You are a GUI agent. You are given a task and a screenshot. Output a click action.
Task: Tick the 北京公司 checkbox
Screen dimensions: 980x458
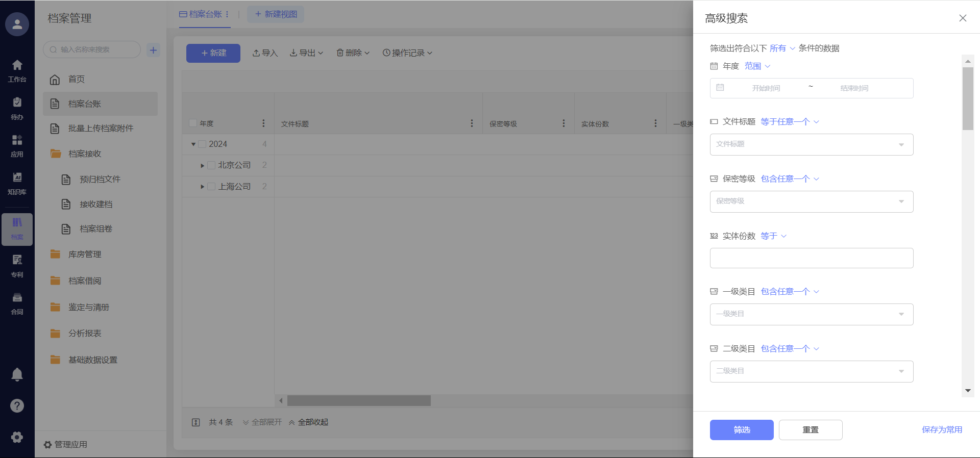click(211, 165)
